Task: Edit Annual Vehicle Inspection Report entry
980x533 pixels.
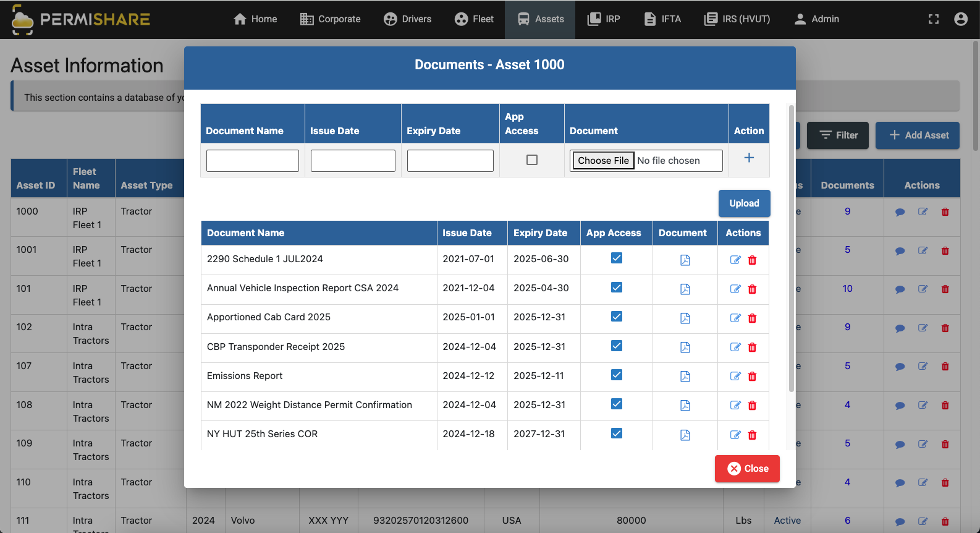Action: (x=735, y=289)
